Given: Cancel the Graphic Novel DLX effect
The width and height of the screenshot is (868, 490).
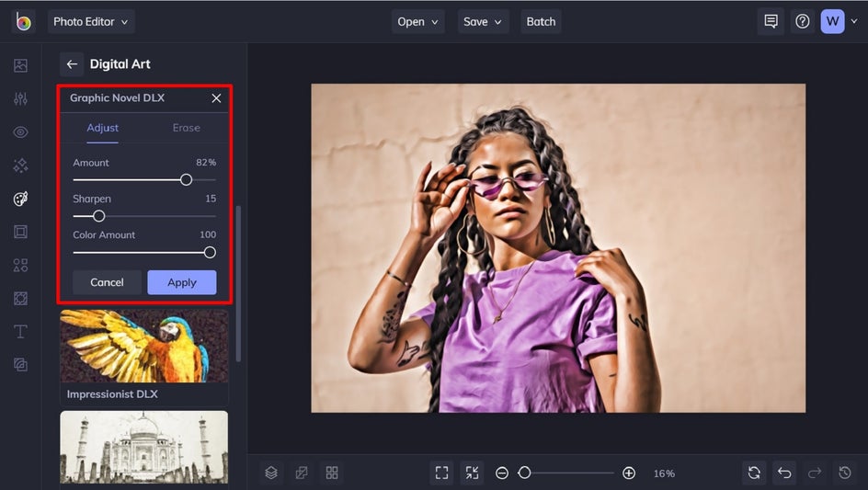Looking at the screenshot, I should pos(107,282).
